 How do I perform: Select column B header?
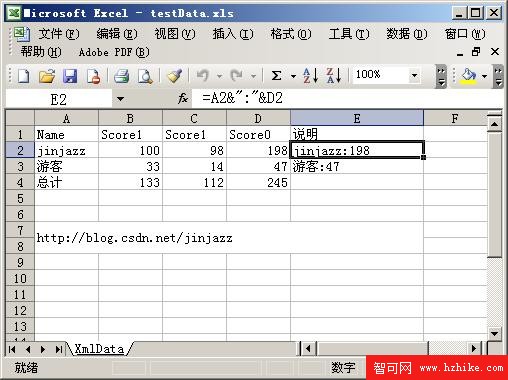point(130,118)
